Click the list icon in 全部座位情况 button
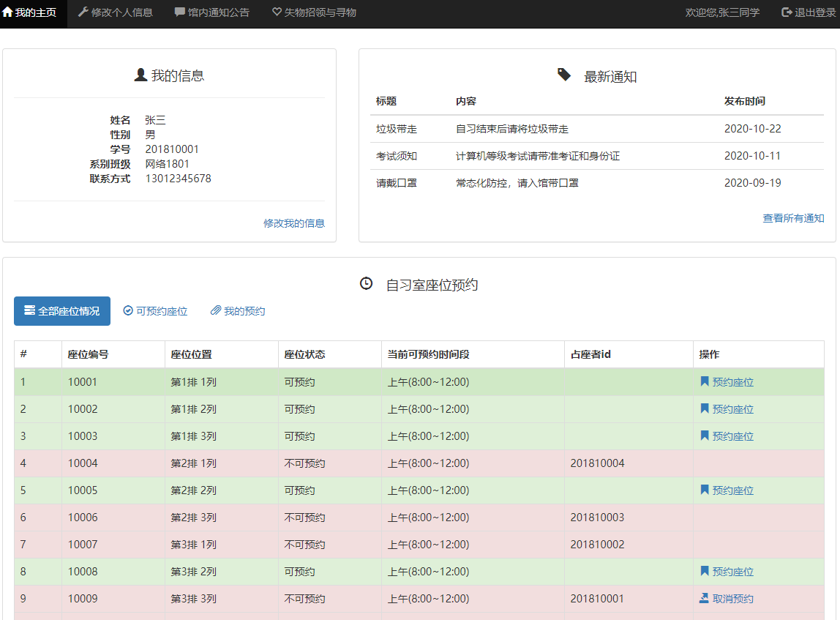Viewport: 840px width, 620px height. (29, 310)
